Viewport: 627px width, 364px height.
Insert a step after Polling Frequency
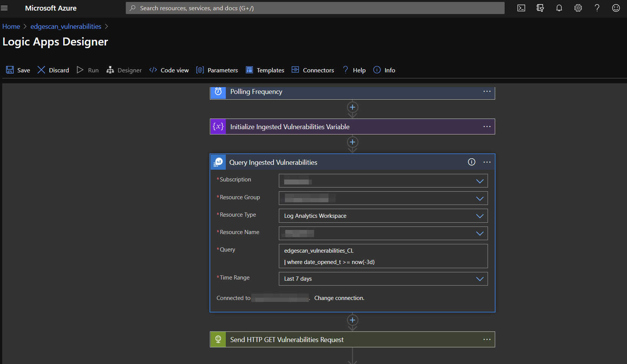point(352,107)
